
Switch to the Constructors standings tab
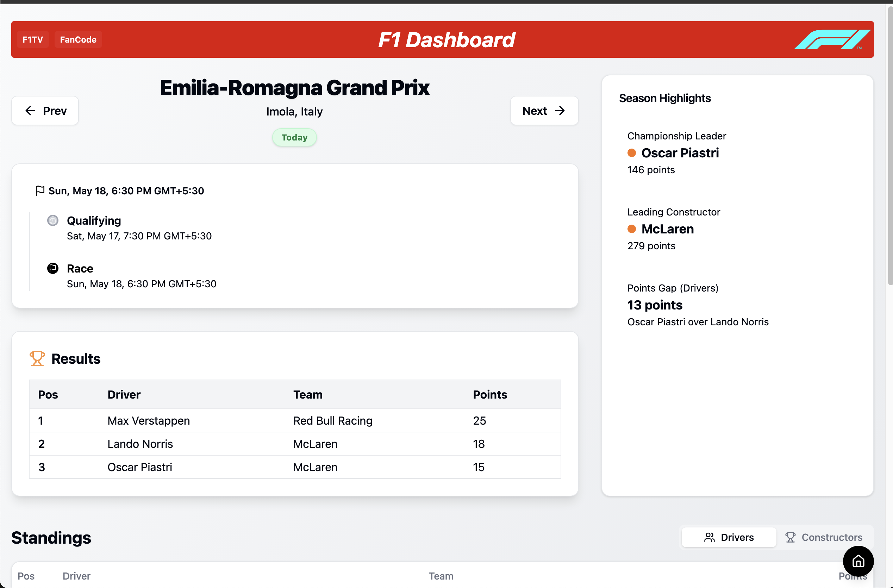[x=824, y=537]
